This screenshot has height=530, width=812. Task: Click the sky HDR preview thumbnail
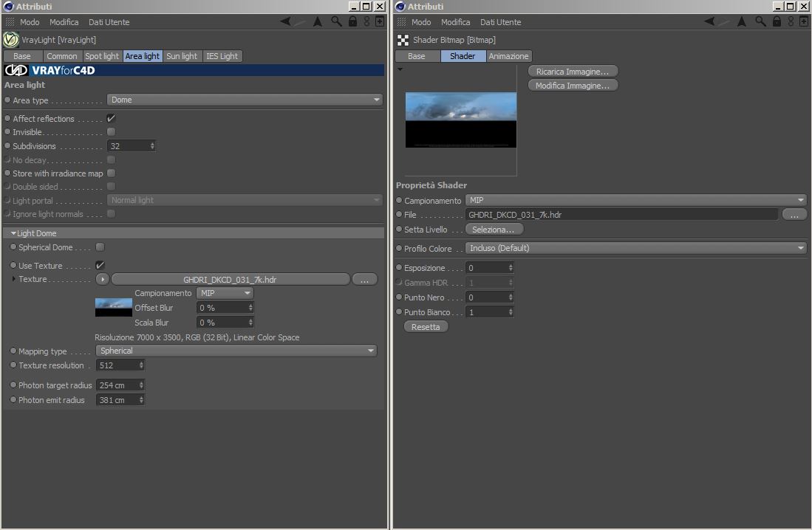click(461, 120)
